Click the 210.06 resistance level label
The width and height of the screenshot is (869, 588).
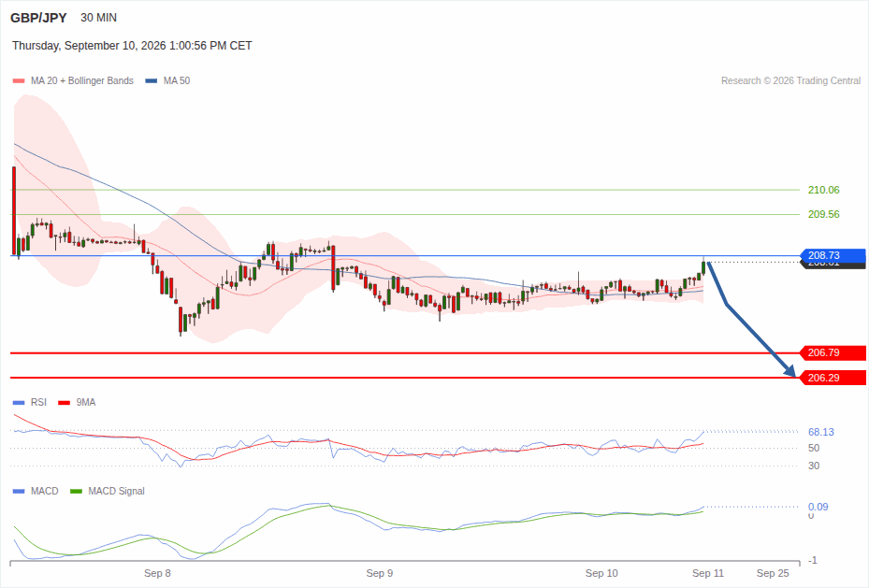coord(823,190)
